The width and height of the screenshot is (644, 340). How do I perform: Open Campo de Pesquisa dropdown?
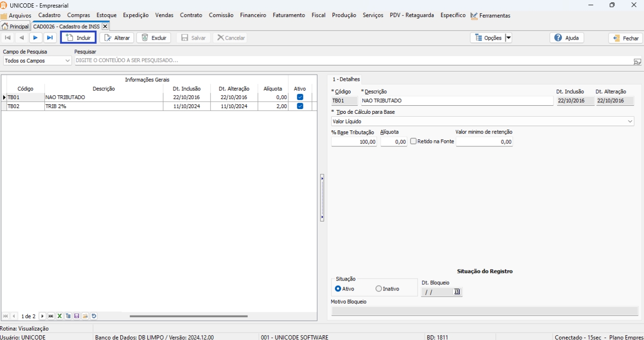[67, 61]
